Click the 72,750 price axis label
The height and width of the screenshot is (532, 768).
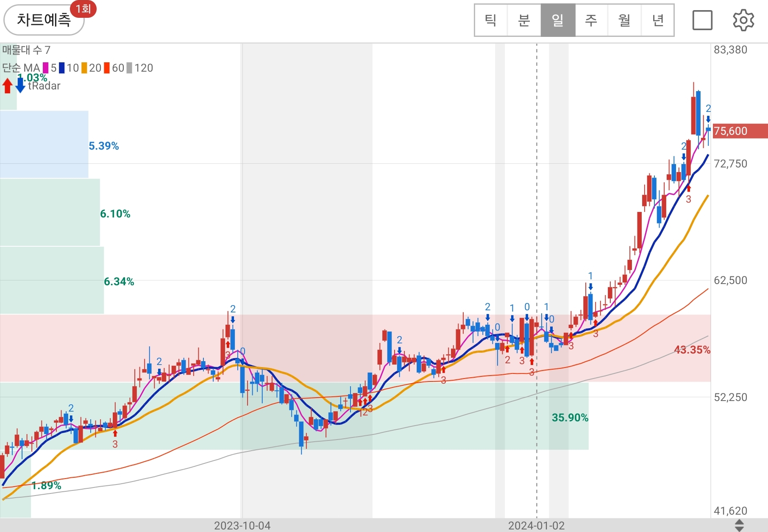730,164
